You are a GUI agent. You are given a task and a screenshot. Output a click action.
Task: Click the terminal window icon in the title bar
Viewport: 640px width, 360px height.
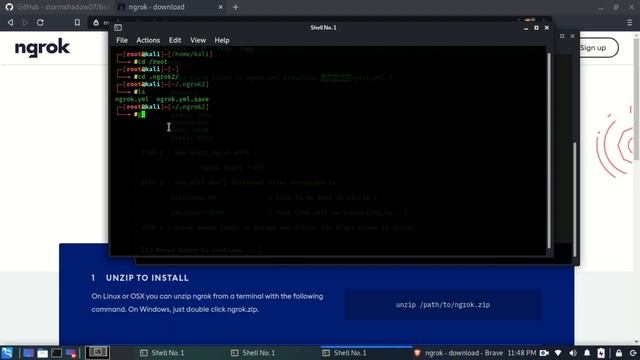pos(118,27)
